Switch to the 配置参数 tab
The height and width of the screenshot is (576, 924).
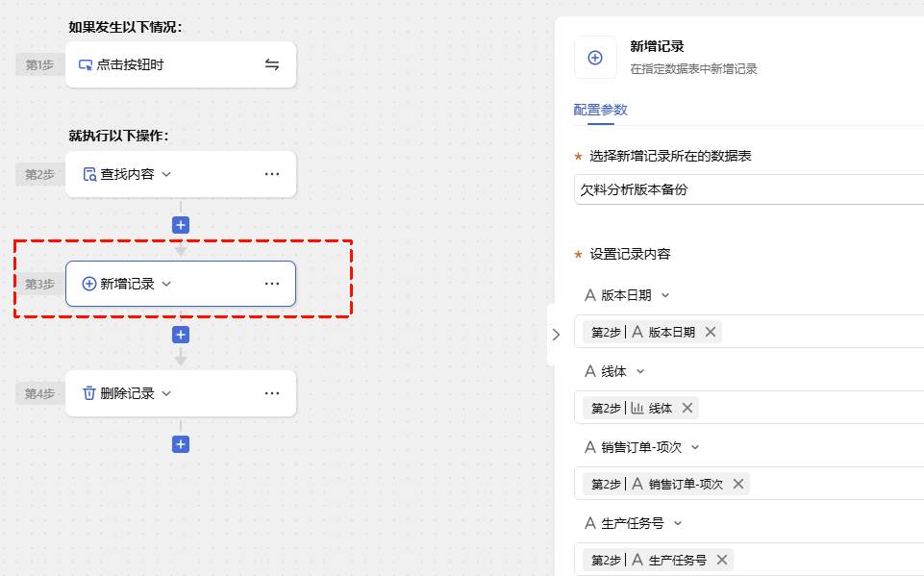point(601,110)
